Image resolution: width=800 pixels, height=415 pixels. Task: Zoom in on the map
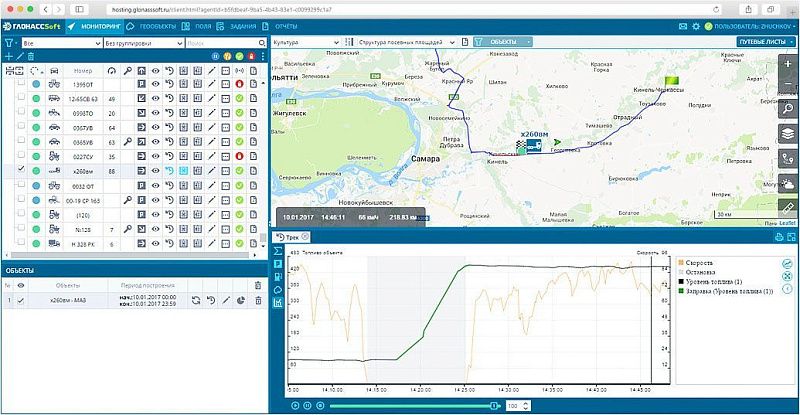pos(788,64)
